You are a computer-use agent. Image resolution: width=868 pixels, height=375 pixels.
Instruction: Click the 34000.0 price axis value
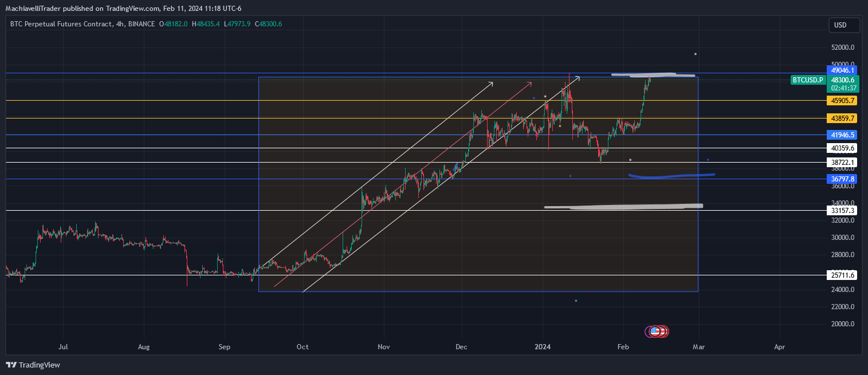click(x=843, y=203)
